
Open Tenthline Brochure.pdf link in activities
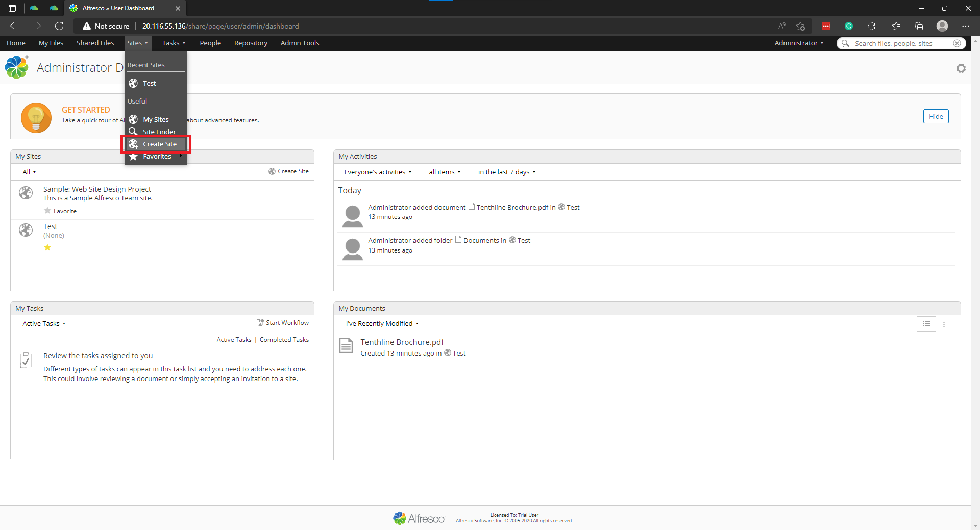512,207
